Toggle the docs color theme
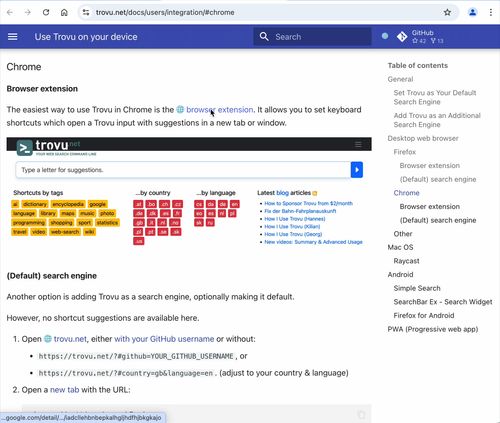 tap(385, 36)
